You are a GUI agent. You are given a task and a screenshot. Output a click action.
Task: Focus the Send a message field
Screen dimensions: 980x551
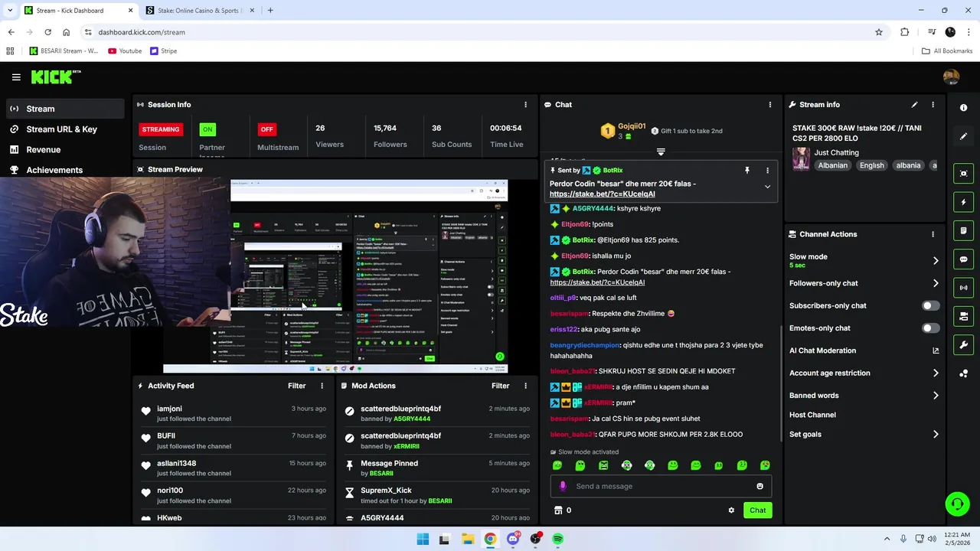[661, 486]
